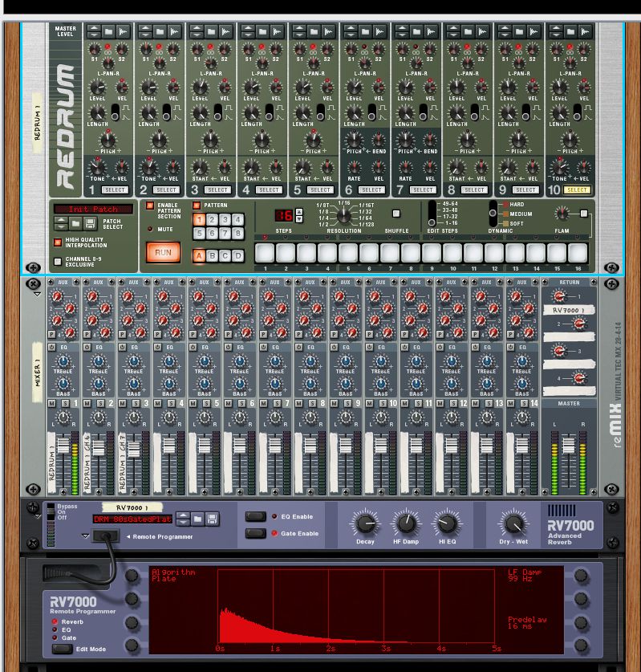Image resolution: width=641 pixels, height=672 pixels.
Task: Select Redrum channel 6 with SELECT button
Action: [x=371, y=189]
